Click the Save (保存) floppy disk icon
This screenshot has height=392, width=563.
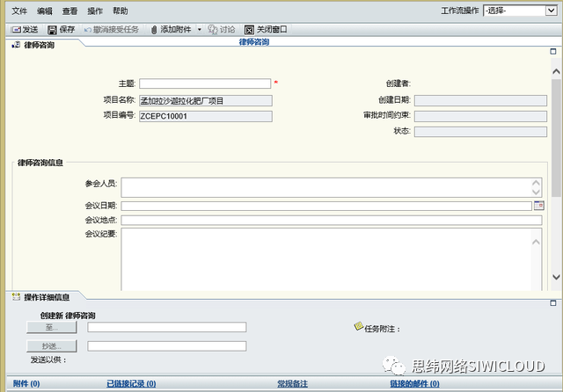52,30
